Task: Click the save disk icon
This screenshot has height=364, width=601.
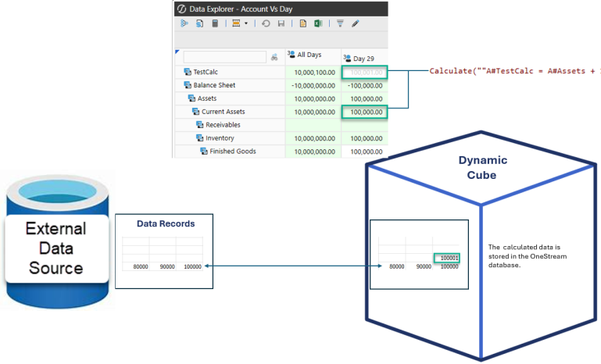Action: (280, 24)
